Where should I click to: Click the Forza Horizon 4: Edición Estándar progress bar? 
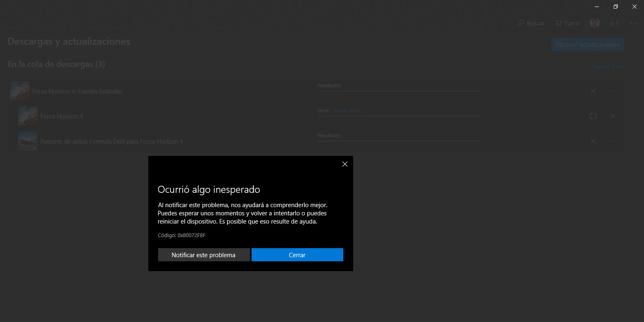(x=399, y=91)
